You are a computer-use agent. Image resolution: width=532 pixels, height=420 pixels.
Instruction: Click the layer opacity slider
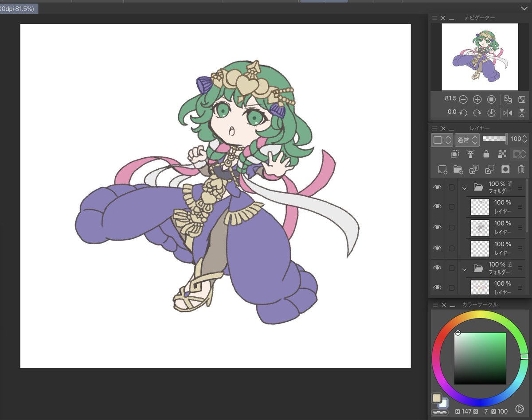(495, 139)
